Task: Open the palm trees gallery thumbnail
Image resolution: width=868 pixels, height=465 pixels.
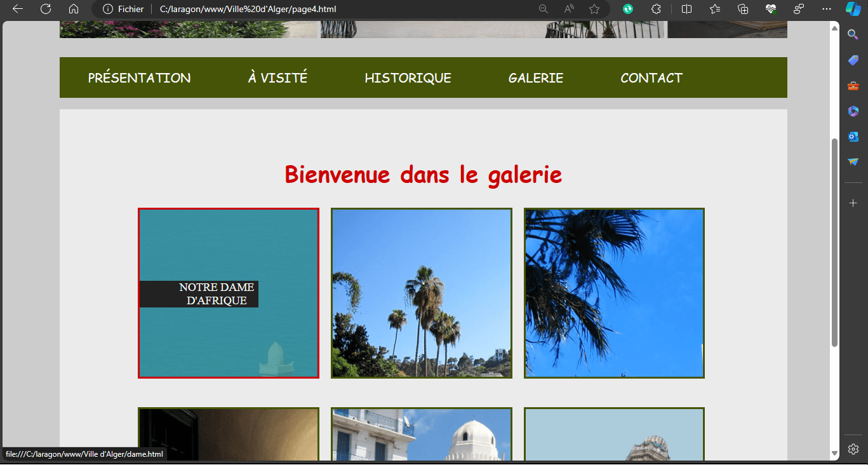Action: coord(422,293)
